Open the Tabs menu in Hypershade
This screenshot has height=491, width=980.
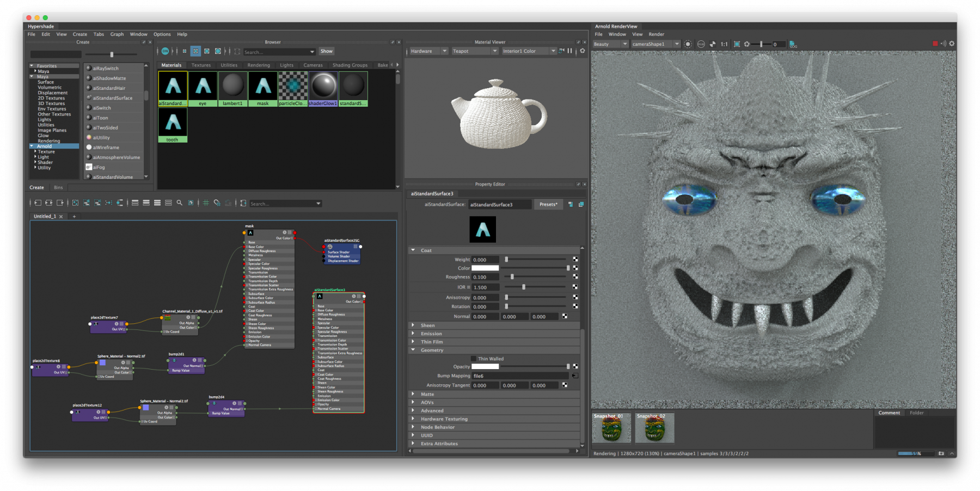coord(99,34)
